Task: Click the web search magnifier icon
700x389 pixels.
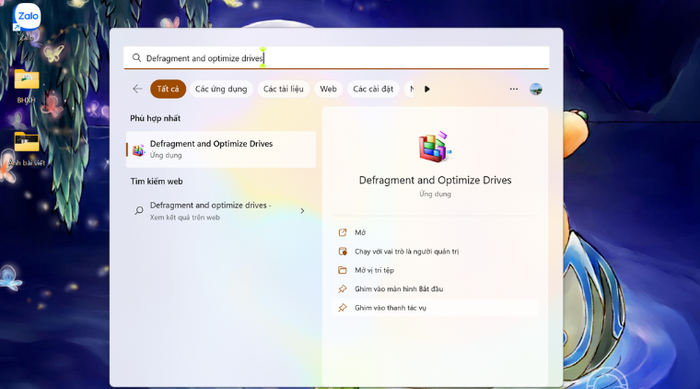Action: [x=139, y=210]
